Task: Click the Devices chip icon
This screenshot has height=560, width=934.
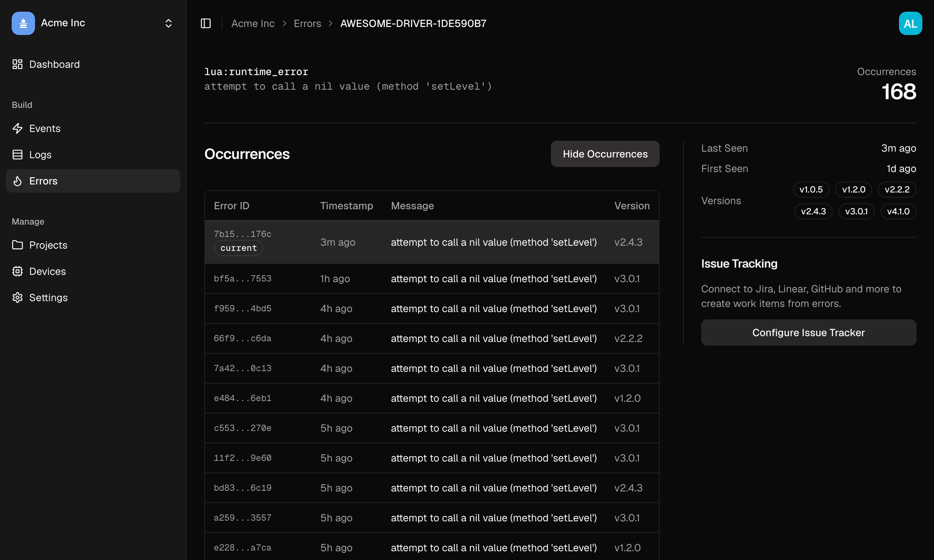Action: click(x=18, y=271)
